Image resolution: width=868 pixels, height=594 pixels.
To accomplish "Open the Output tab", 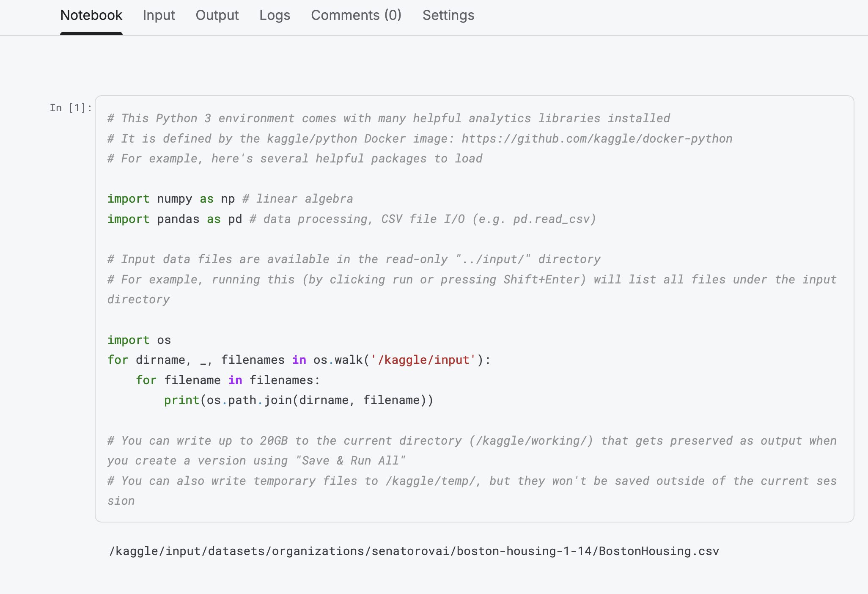I will tap(217, 15).
